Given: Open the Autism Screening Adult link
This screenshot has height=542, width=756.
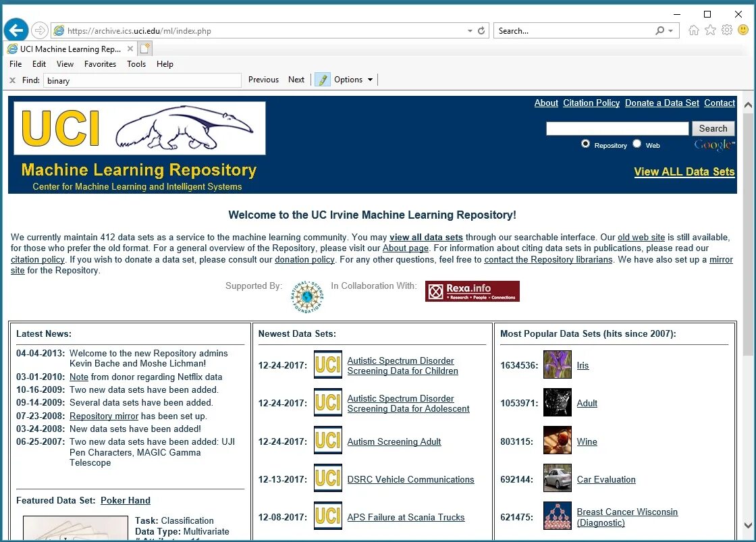Looking at the screenshot, I should click(x=394, y=441).
